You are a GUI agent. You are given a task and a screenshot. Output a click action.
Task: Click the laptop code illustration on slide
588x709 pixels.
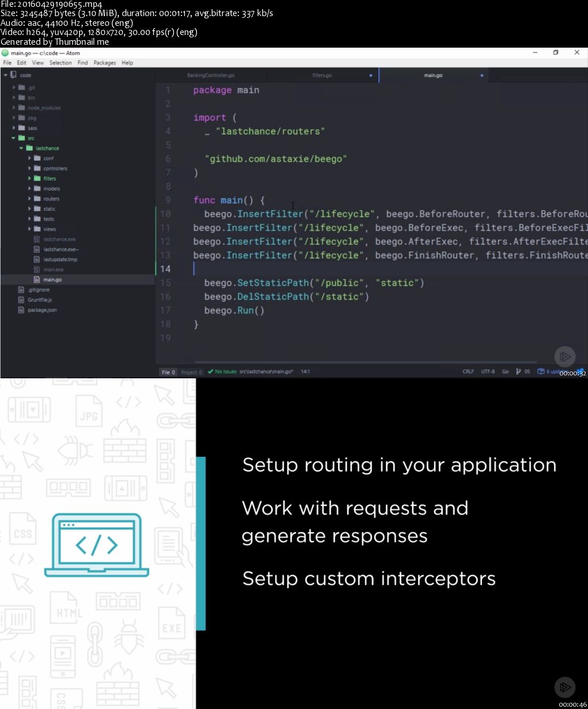click(x=96, y=545)
